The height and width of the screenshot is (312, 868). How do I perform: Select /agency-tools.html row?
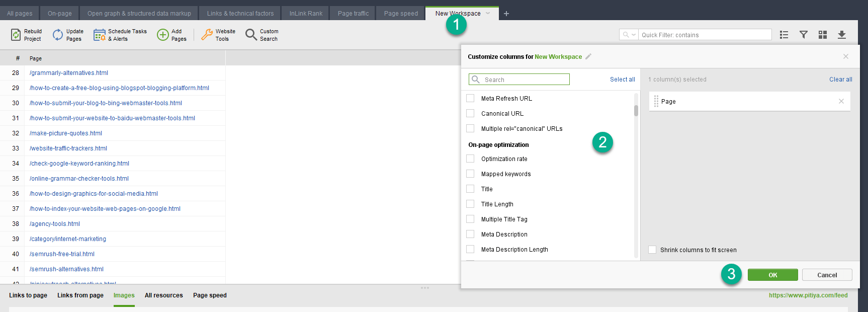(x=113, y=224)
